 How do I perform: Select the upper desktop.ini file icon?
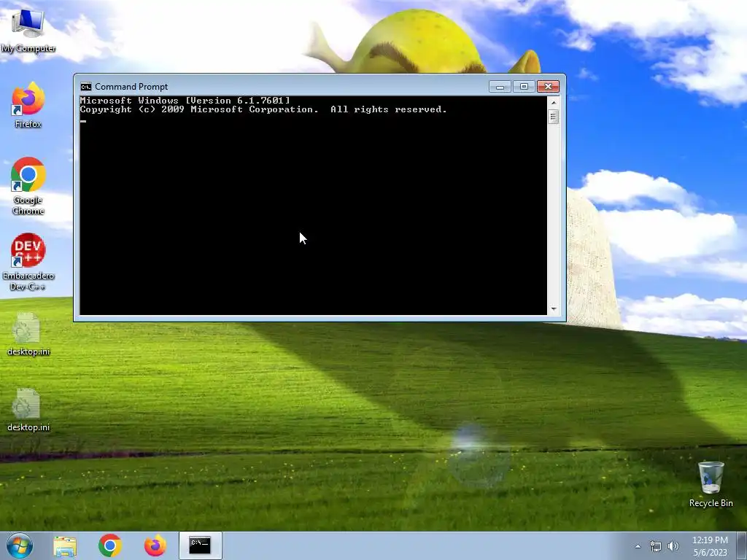28,334
